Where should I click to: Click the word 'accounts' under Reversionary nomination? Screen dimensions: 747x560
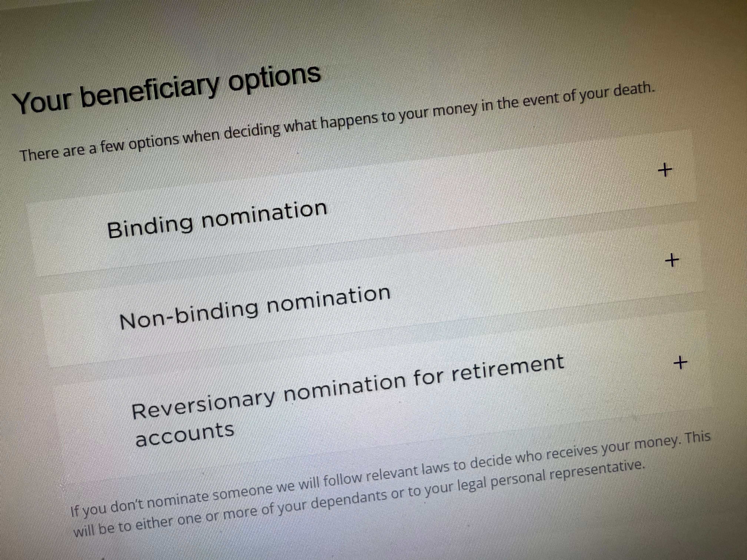pyautogui.click(x=185, y=435)
